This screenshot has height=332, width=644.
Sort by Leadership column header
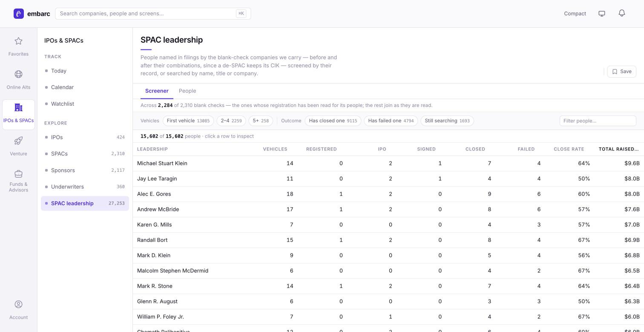click(x=152, y=149)
